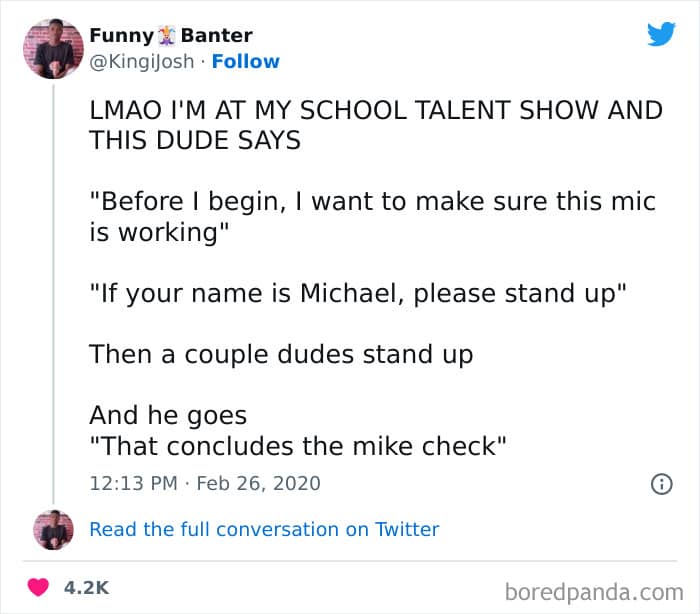Image resolution: width=700 pixels, height=614 pixels.
Task: Open the Funny Banter display name
Action: point(171,36)
